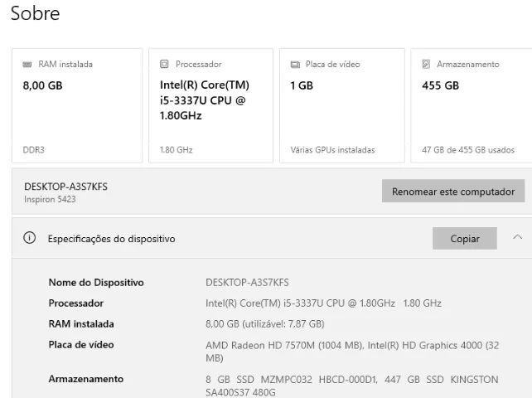Screen dimensions: 532x398
Task: Collapse the Especificações do dispositivo section chevron
Action: pos(517,237)
